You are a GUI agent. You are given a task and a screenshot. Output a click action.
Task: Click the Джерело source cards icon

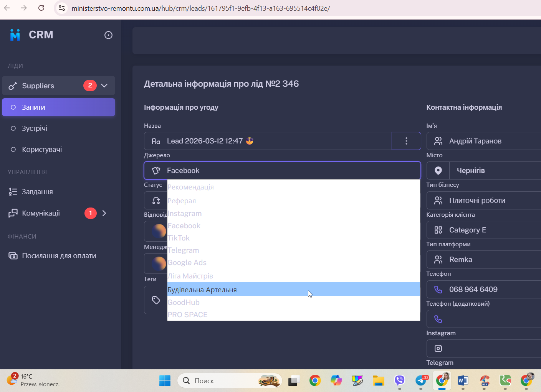[156, 170]
